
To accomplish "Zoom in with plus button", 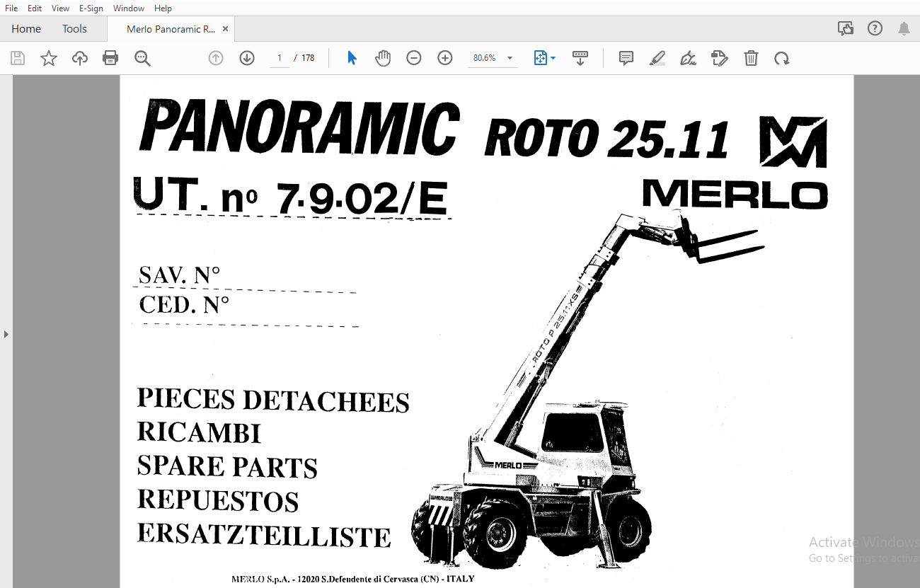I will (445, 58).
